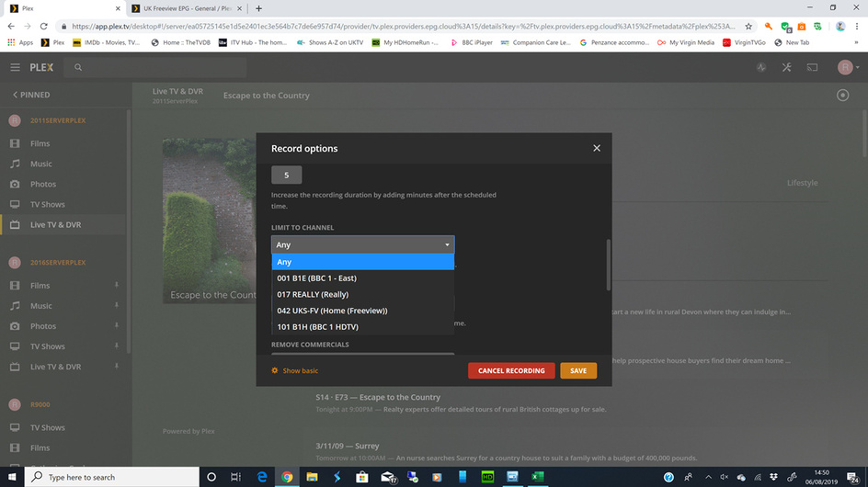The height and width of the screenshot is (487, 868).
Task: Select Live TV & DVR under 2011SERVERPLEX
Action: tap(55, 225)
